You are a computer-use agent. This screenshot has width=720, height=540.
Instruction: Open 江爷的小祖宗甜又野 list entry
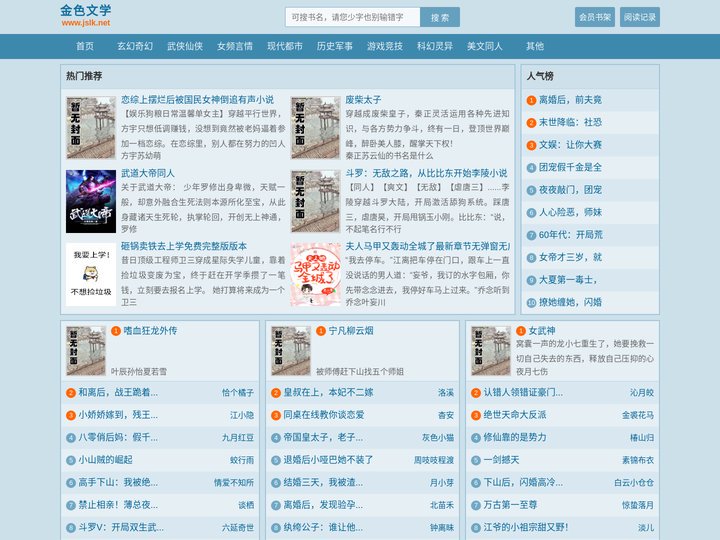[526, 527]
